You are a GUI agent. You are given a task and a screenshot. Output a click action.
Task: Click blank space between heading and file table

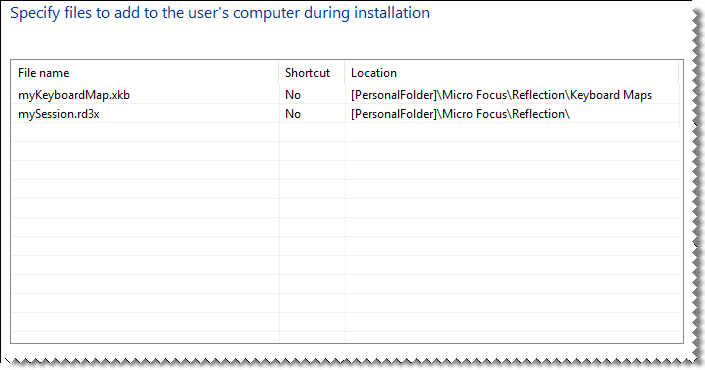point(346,41)
